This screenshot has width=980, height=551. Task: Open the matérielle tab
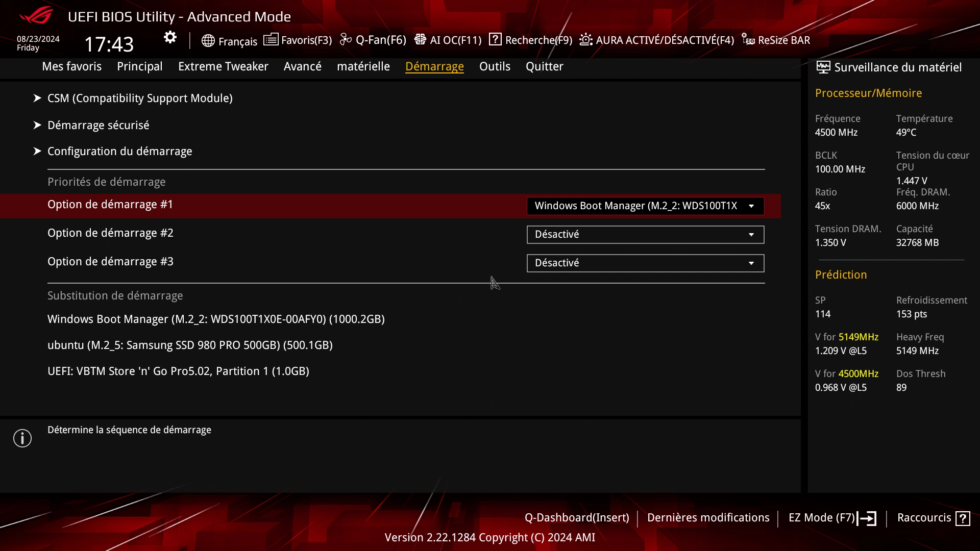pos(363,66)
